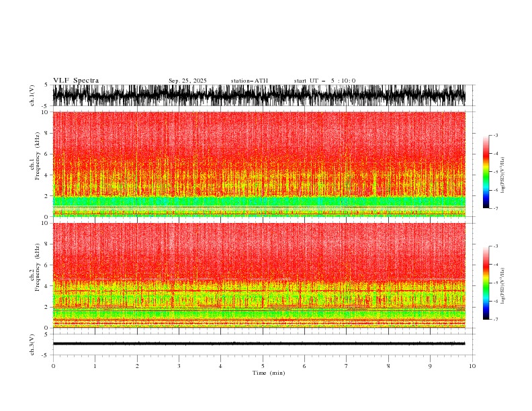Click the ch.1 spectrogram panel
532x411 pixels.
pyautogui.click(x=259, y=164)
